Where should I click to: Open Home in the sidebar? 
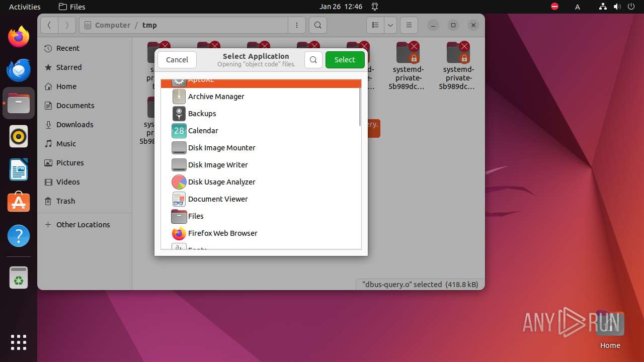[85, 86]
